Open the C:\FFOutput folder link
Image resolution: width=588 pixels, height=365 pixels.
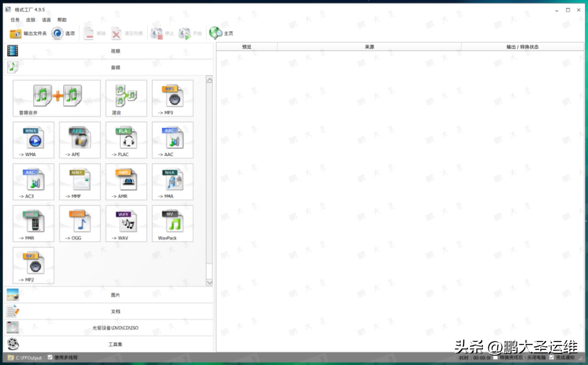(28, 358)
